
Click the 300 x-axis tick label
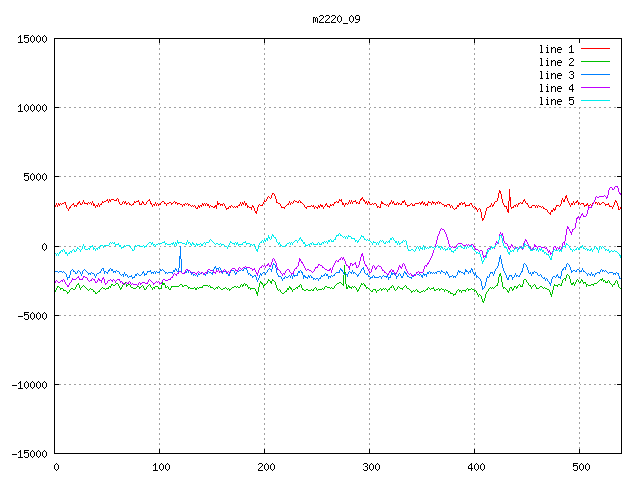pyautogui.click(x=369, y=467)
